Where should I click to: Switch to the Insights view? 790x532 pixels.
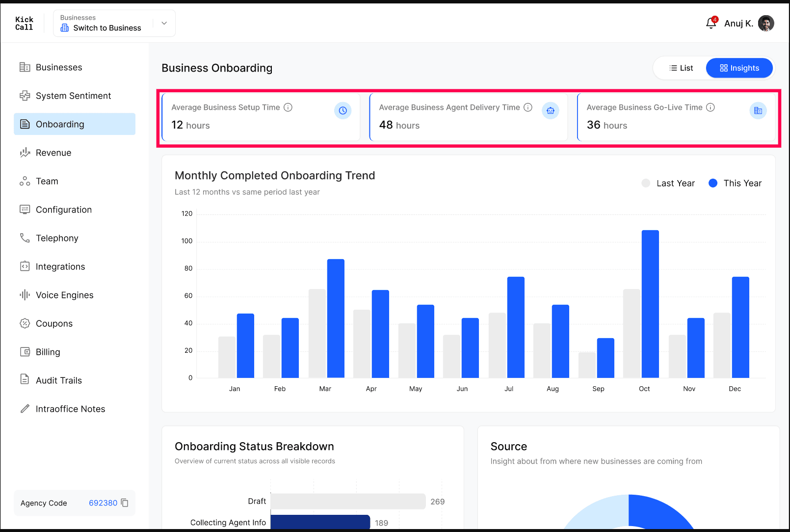(739, 68)
